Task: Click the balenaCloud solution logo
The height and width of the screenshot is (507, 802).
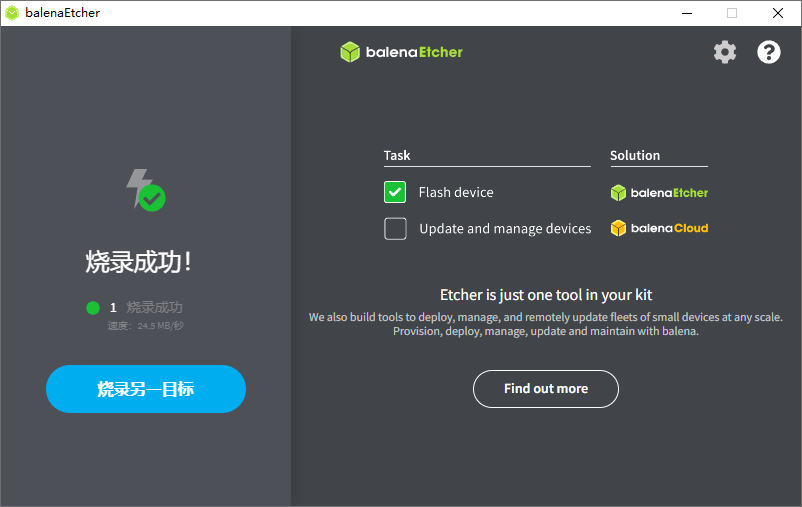Action: pyautogui.click(x=659, y=228)
